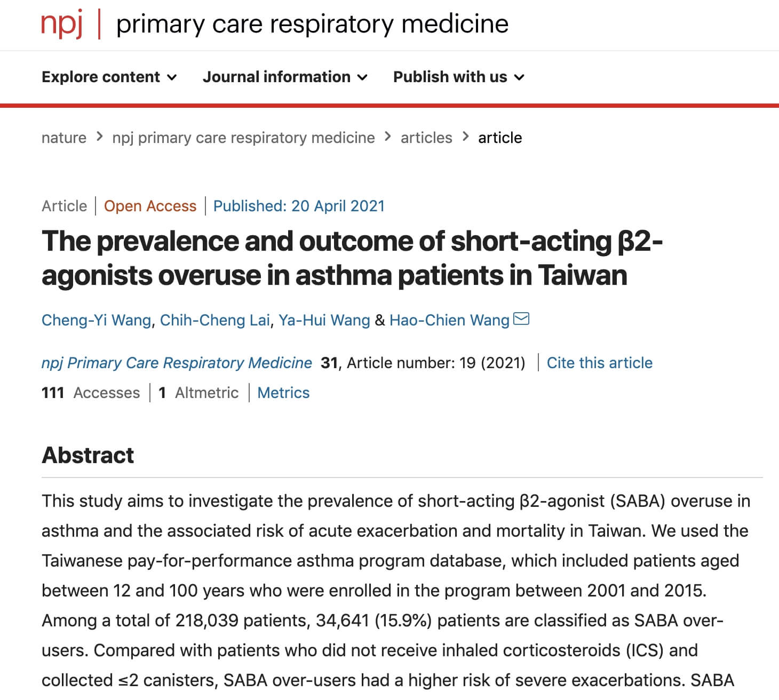Click the Published 20 April 2021 date

(299, 206)
